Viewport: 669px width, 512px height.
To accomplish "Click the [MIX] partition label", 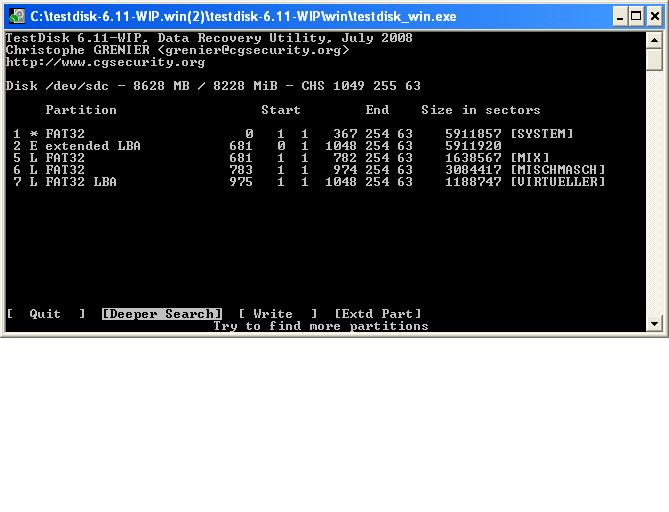I will (x=530, y=158).
